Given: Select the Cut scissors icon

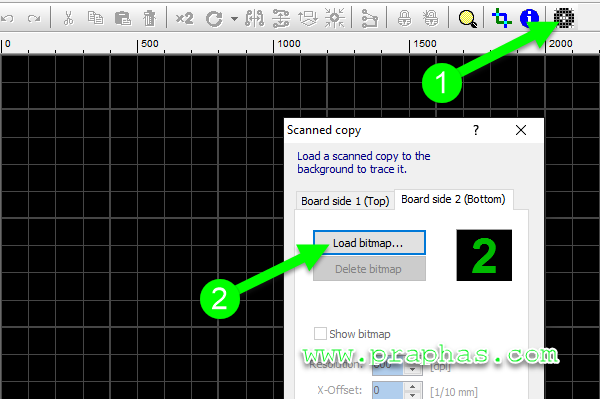Looking at the screenshot, I should click(x=68, y=18).
